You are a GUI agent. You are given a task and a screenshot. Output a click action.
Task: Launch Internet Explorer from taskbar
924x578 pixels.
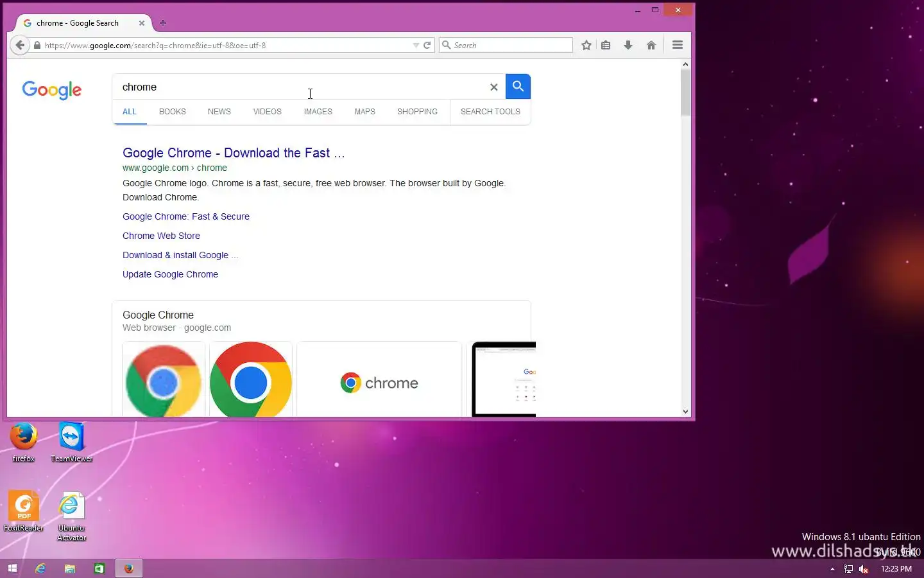[40, 568]
